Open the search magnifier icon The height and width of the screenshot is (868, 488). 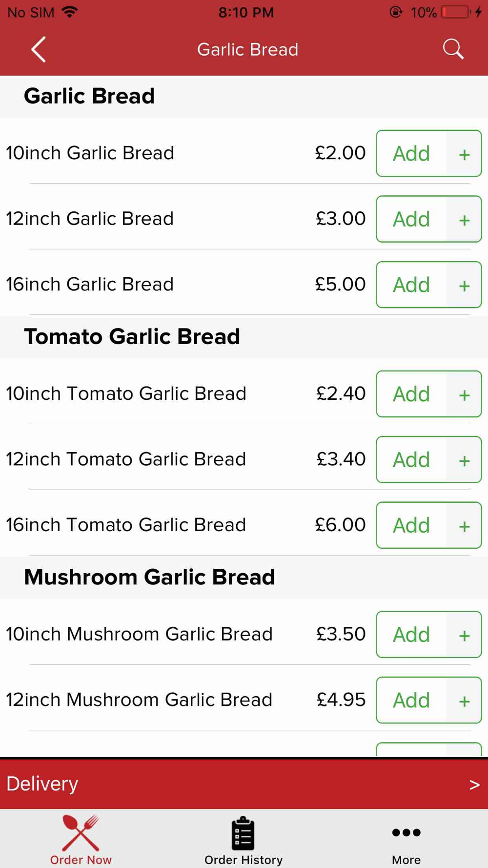453,49
